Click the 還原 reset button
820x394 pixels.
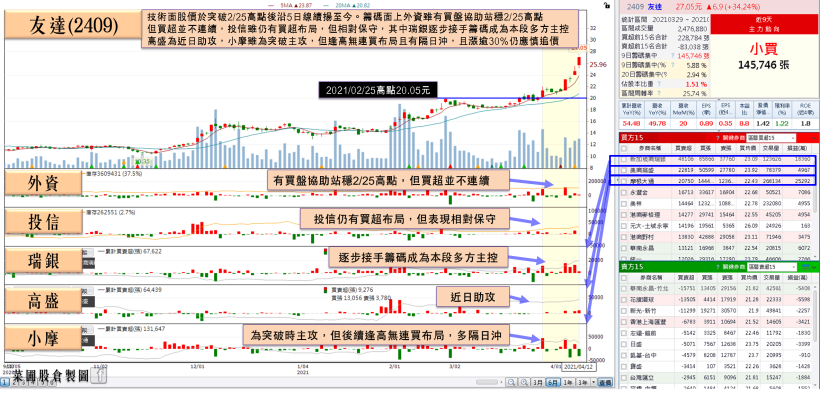605,382
